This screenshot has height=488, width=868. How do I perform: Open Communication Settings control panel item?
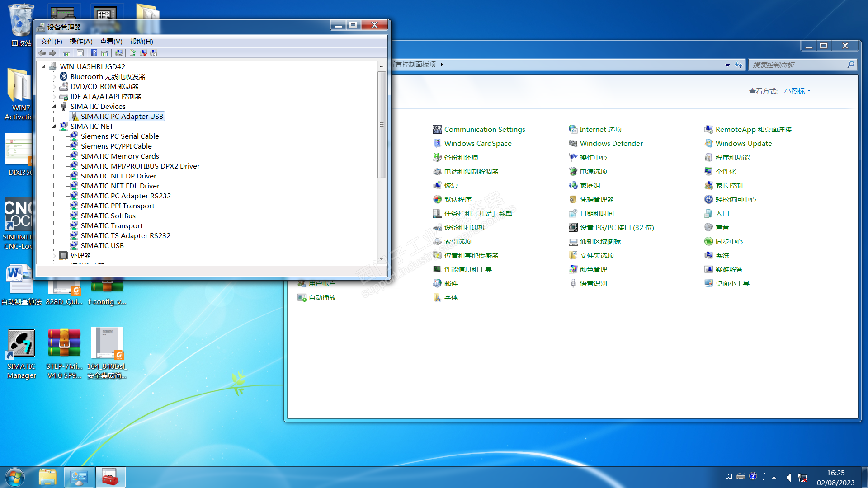tap(484, 129)
